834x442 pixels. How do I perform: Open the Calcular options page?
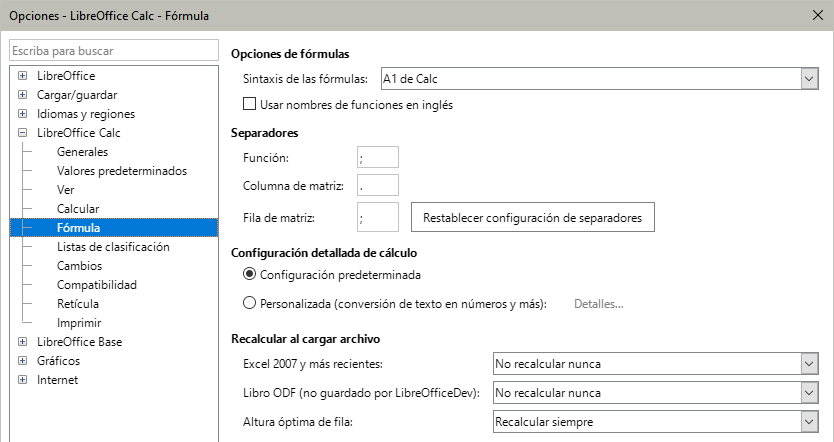78,209
